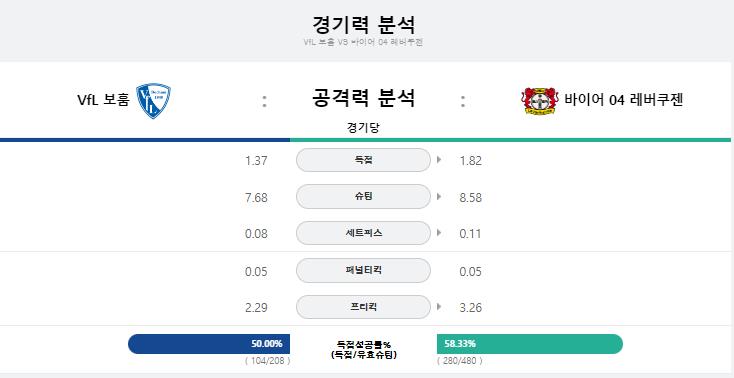This screenshot has width=734, height=378.
Task: Click the Bayer 04 Leverkusen crest
Action: (x=540, y=101)
